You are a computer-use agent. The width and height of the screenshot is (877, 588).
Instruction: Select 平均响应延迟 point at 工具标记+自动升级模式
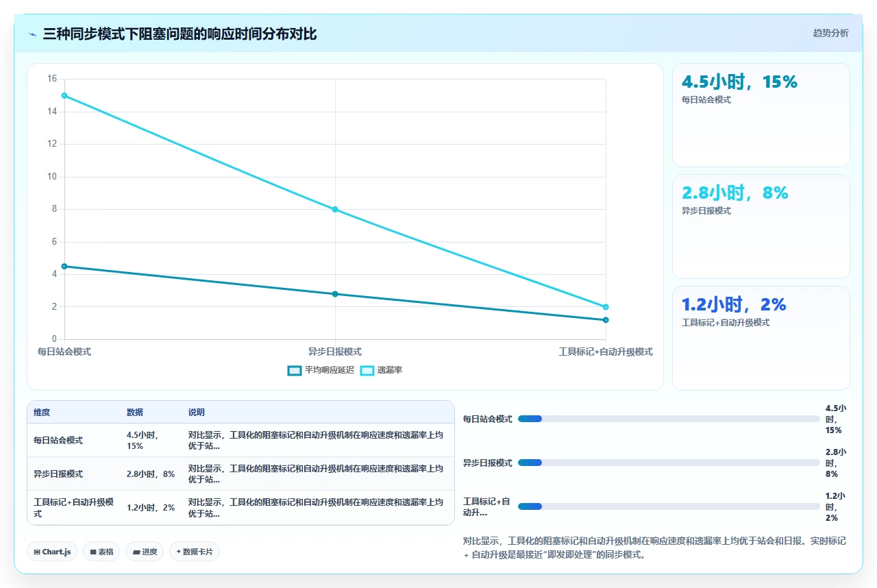606,320
